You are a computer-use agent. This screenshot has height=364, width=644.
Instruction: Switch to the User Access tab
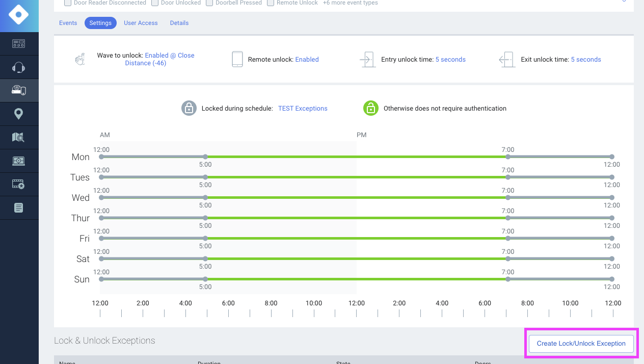click(x=141, y=23)
